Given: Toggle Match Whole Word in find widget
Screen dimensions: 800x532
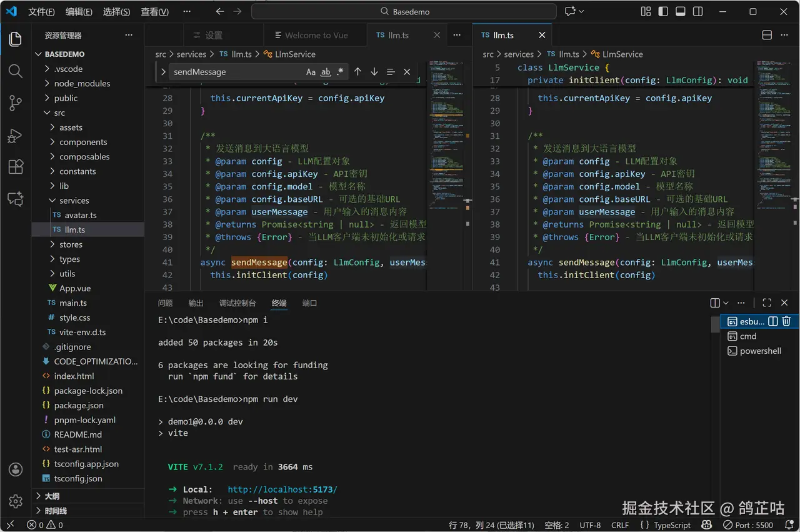Looking at the screenshot, I should coord(326,72).
